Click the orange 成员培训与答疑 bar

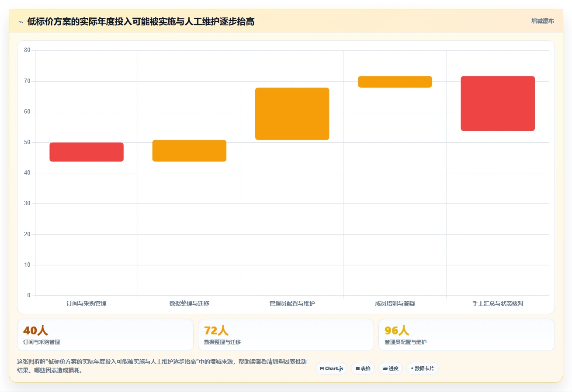[x=395, y=82]
